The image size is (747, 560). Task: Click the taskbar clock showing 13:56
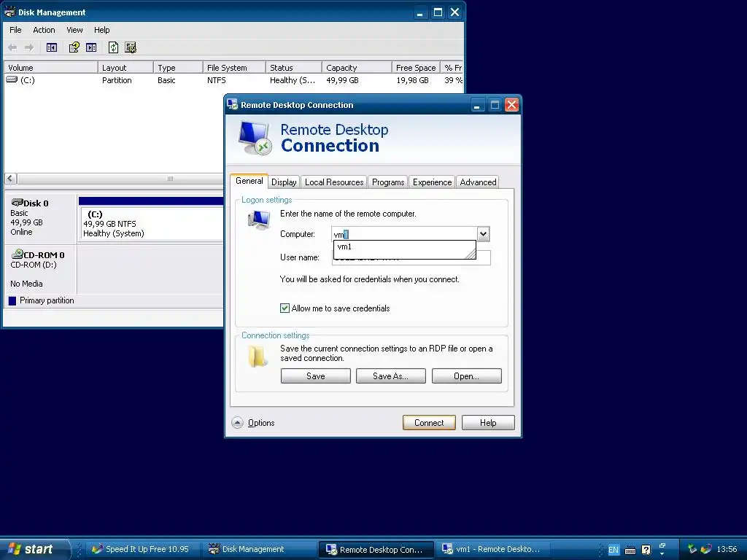[x=727, y=549]
